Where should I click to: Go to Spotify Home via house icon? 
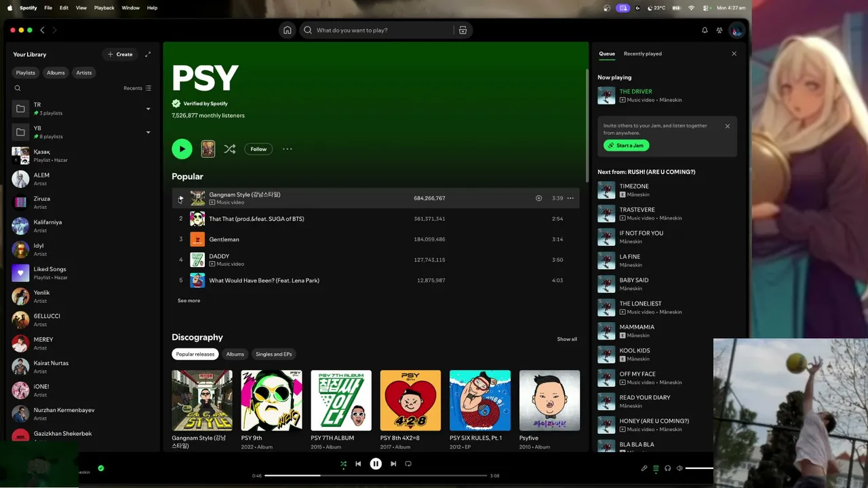(288, 30)
